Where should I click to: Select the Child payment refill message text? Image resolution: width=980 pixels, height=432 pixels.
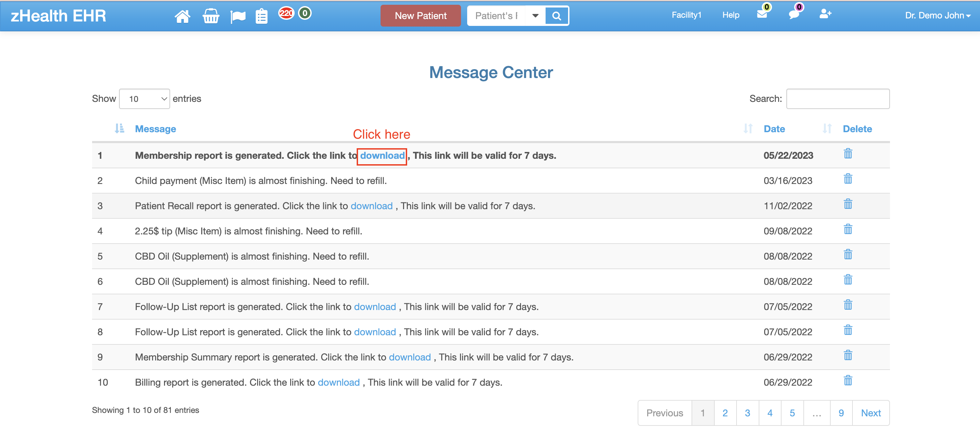tap(261, 181)
